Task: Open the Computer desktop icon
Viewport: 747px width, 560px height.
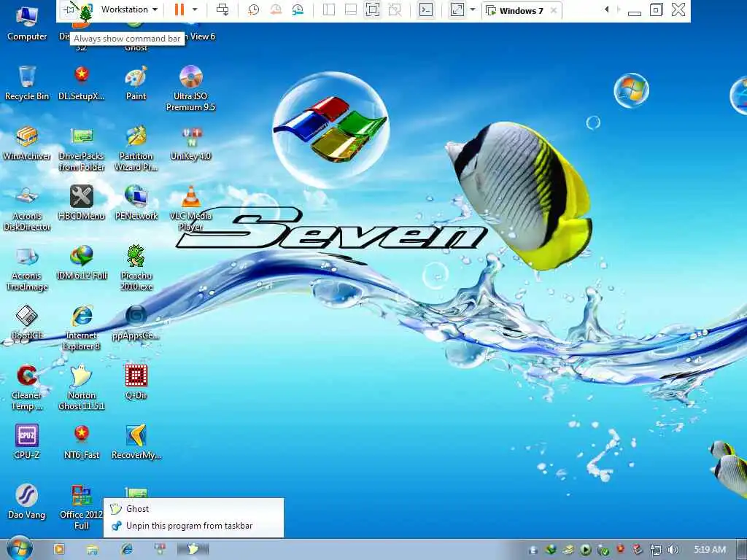Action: [27, 21]
